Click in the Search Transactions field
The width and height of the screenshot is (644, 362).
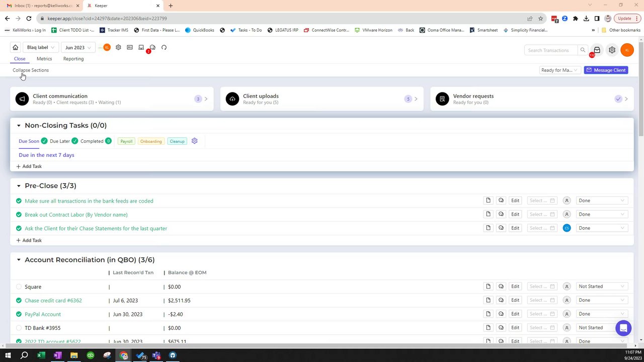(551, 50)
